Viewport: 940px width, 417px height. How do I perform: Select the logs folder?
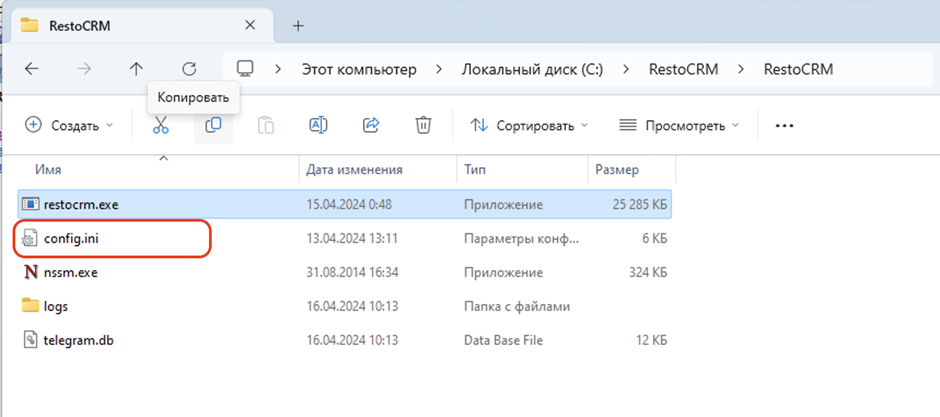tap(56, 306)
